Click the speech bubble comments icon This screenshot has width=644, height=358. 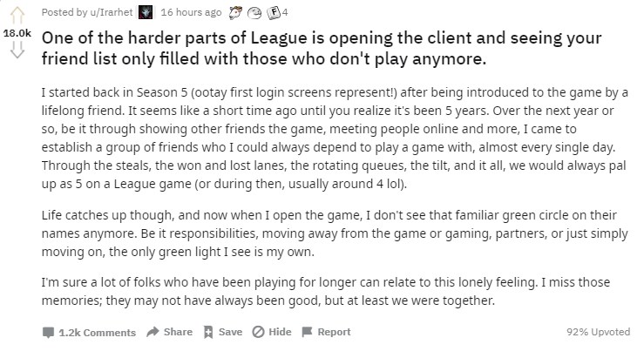tap(48, 332)
